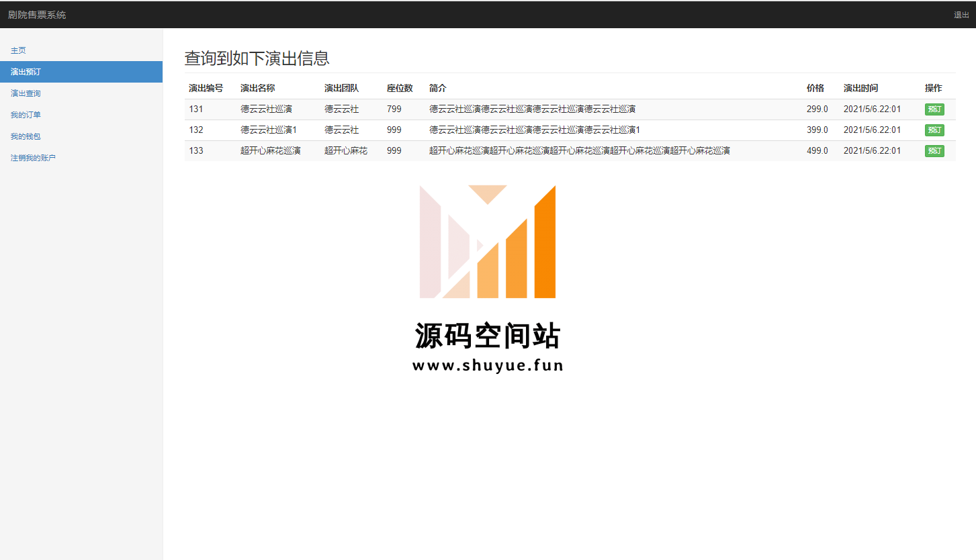Click team 德云云社 in row 131

click(x=341, y=109)
